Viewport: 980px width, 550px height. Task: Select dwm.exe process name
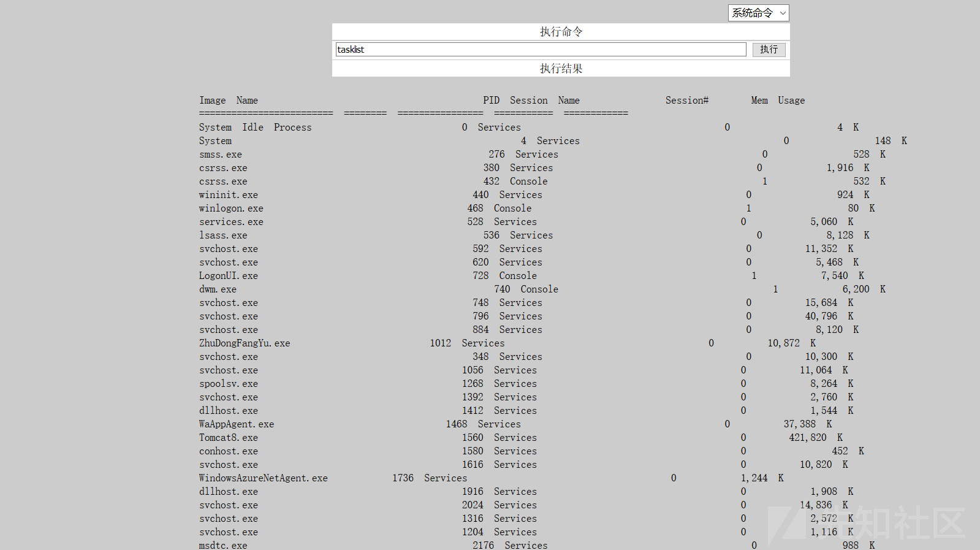click(x=218, y=289)
